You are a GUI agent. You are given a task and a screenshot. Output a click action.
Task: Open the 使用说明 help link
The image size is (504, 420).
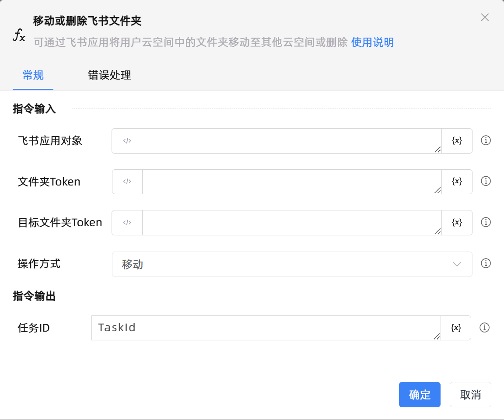click(372, 42)
